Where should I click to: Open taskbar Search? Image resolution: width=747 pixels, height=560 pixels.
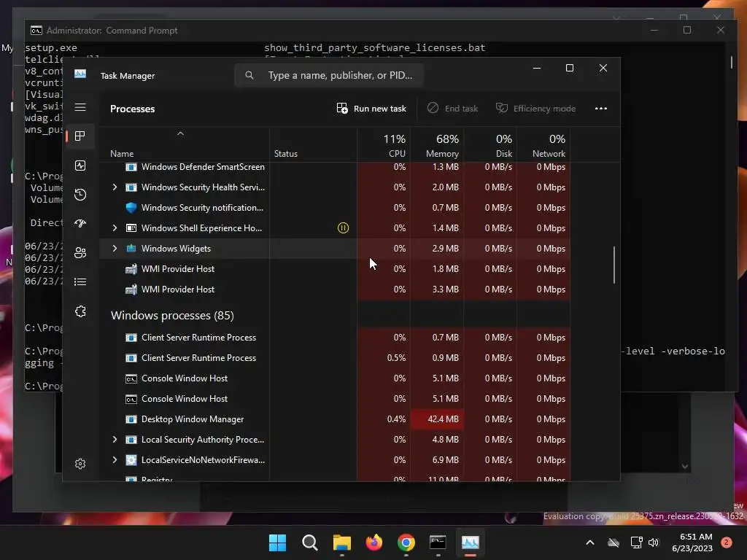(x=309, y=542)
